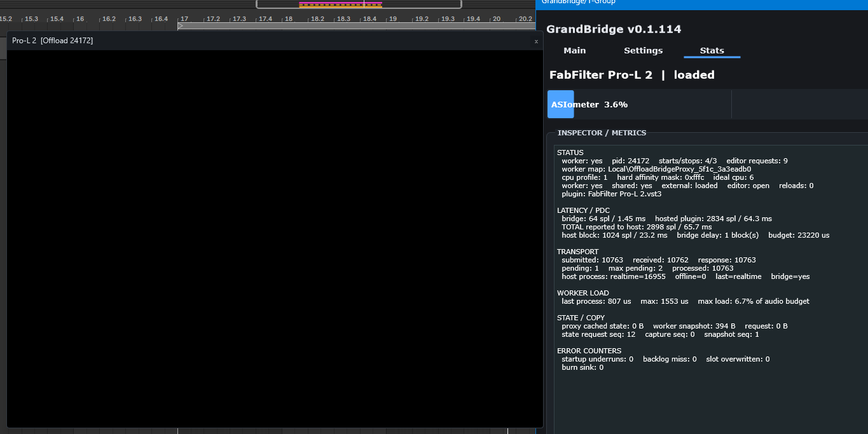Screen dimensions: 868x434
Task: Click timeline ruler mark 19
Action: pyautogui.click(x=393, y=19)
